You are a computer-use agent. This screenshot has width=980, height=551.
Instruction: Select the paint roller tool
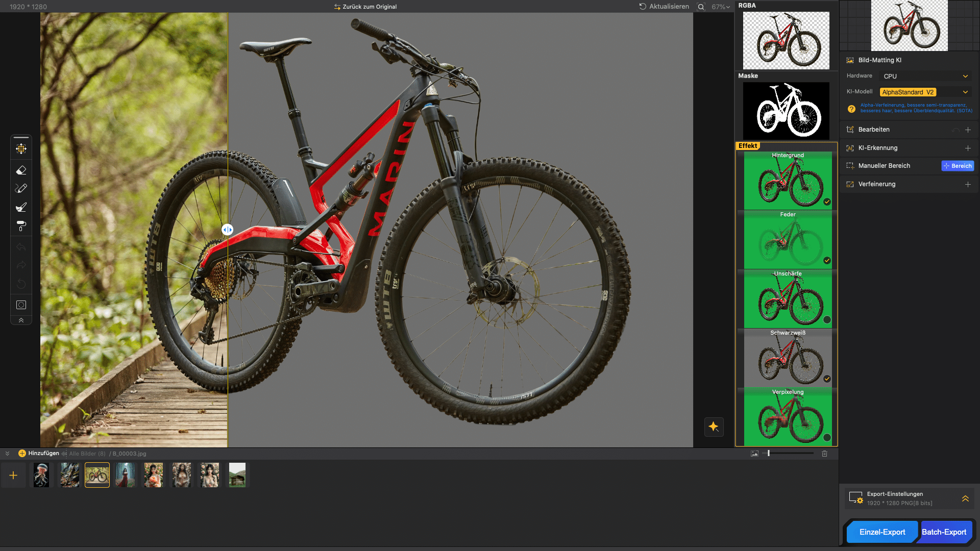[x=21, y=226]
